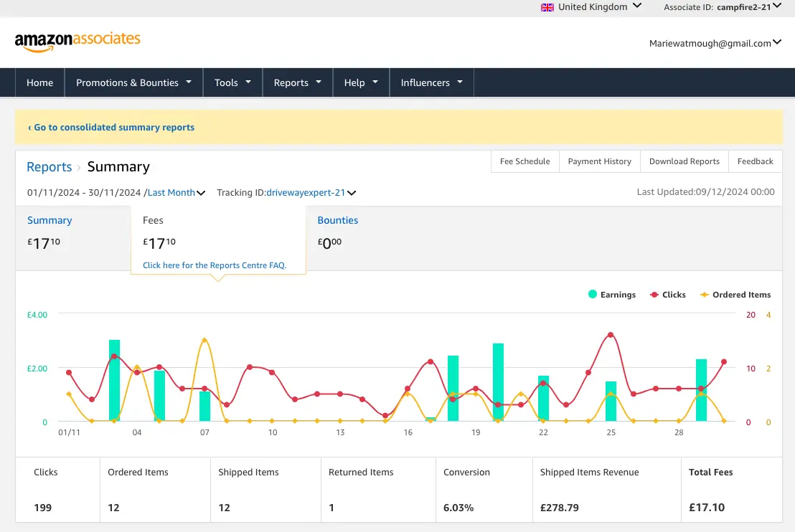Click the Feedback button
Viewport: 795px width, 532px height.
click(x=755, y=161)
